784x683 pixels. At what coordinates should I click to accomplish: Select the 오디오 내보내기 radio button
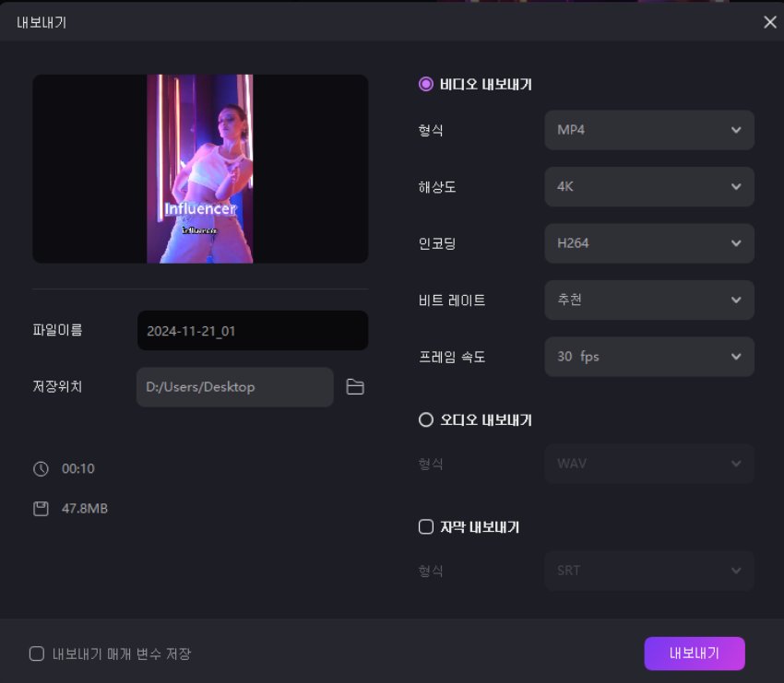[x=425, y=419]
